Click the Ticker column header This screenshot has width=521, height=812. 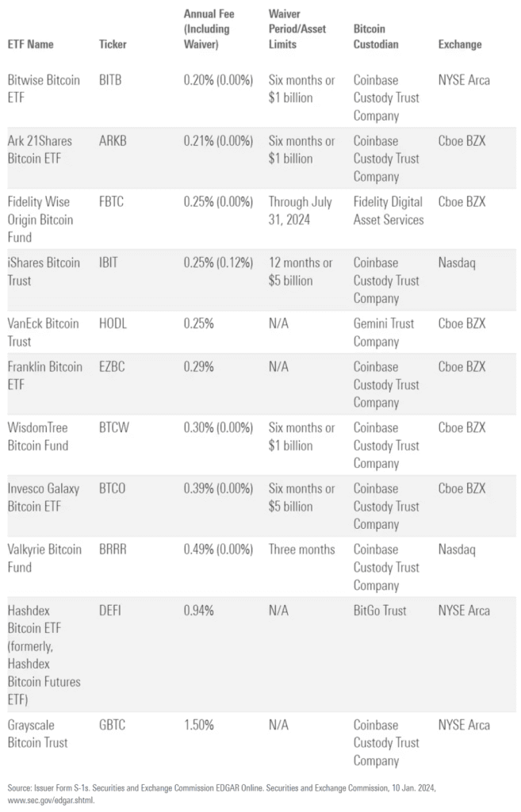(113, 44)
